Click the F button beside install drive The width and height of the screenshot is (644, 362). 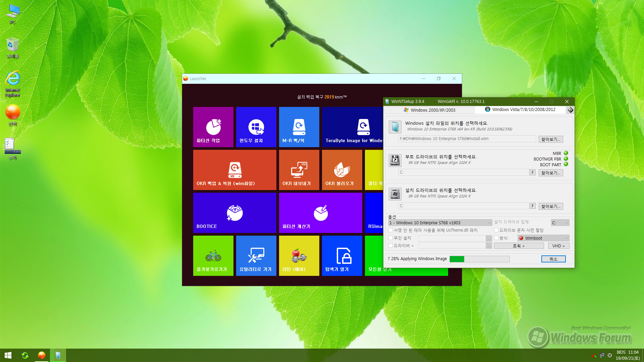[533, 206]
